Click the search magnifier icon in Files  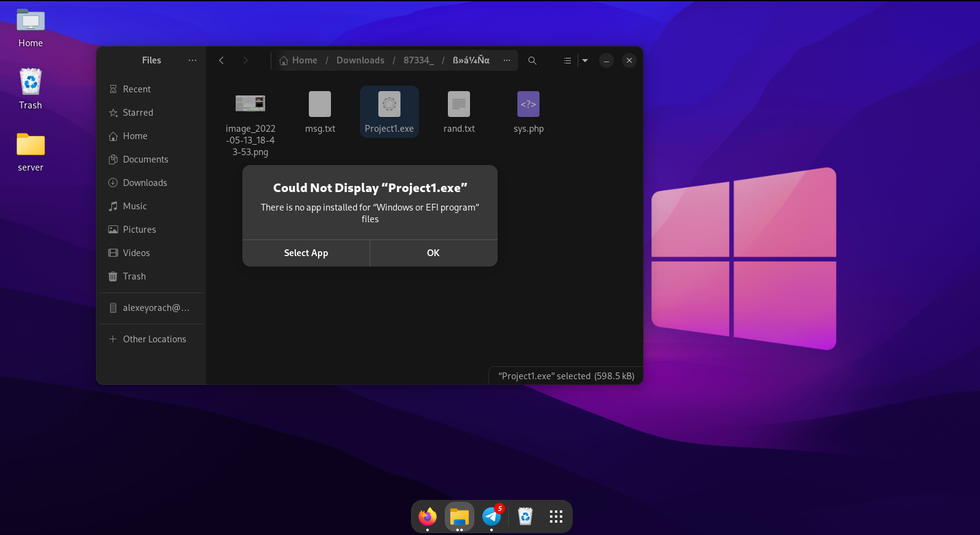[x=532, y=60]
